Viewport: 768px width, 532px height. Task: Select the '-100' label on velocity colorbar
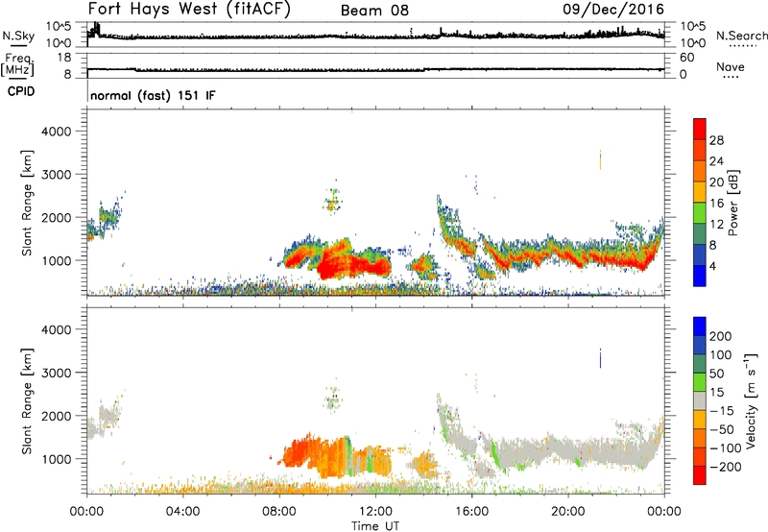pos(726,448)
